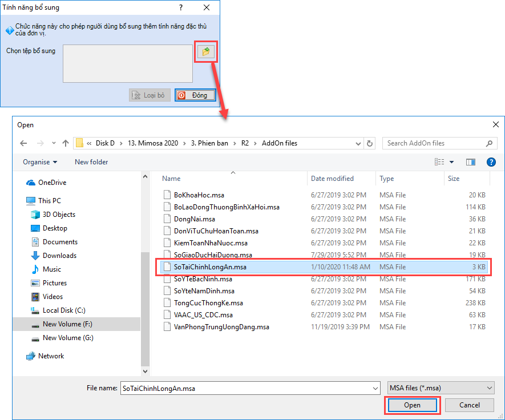Click the forward navigation arrow
The height and width of the screenshot is (420, 505).
[41, 143]
